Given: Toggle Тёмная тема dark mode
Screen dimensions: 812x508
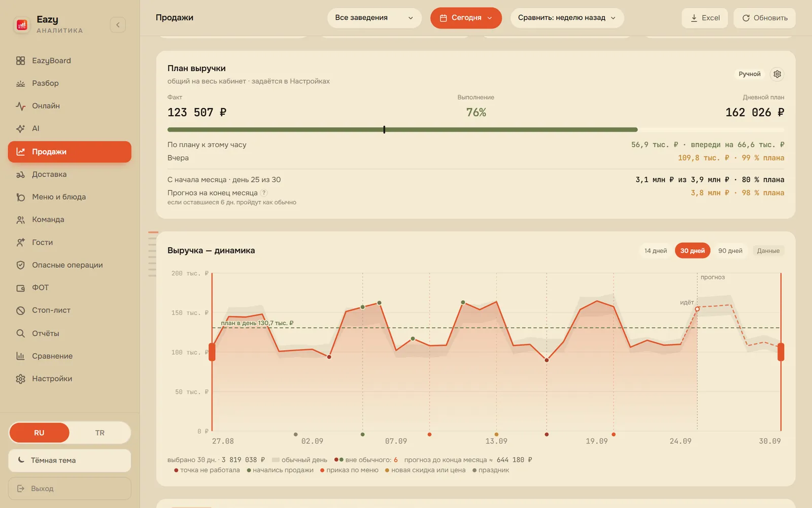Looking at the screenshot, I should (x=70, y=460).
